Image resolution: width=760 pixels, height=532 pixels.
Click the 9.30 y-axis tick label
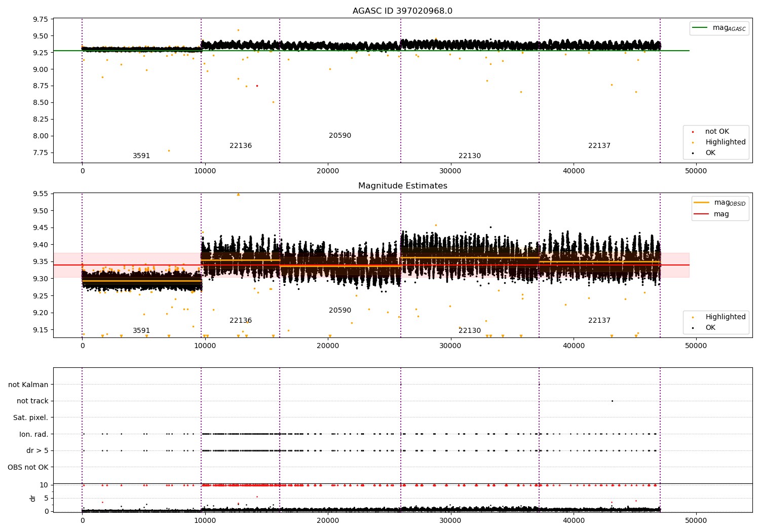click(41, 279)
